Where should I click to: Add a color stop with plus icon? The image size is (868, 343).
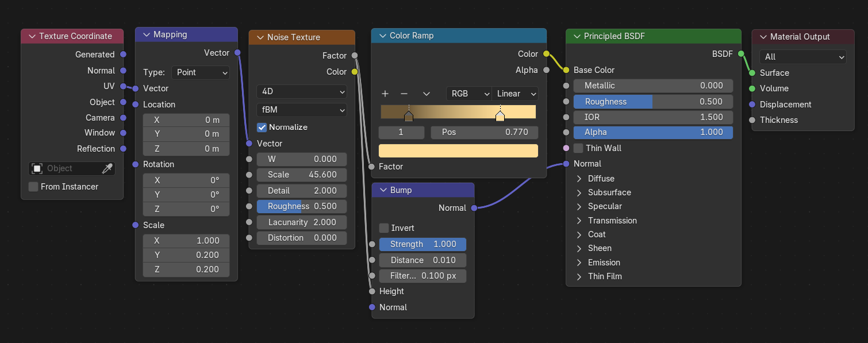pyautogui.click(x=385, y=94)
